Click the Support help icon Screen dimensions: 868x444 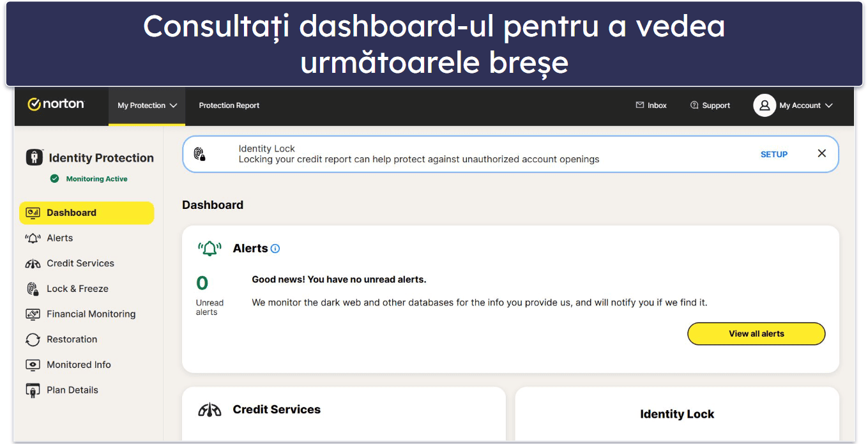point(694,105)
